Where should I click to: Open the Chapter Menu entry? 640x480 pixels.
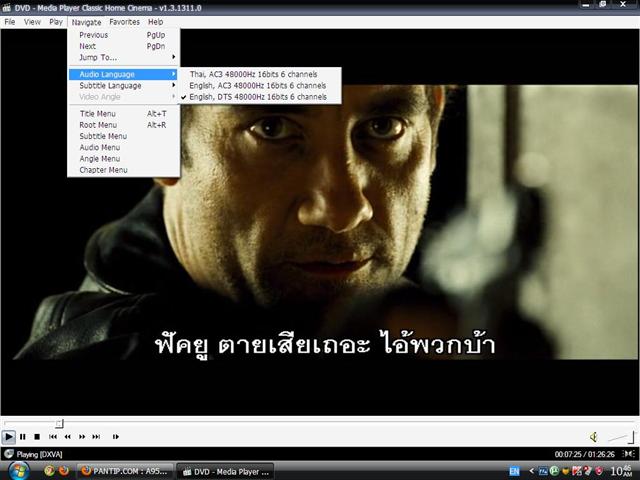tap(123, 170)
